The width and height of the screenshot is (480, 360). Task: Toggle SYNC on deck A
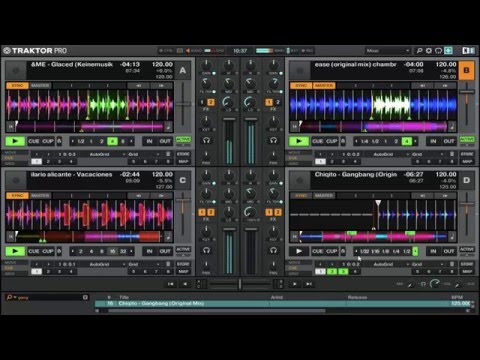pos(17,86)
